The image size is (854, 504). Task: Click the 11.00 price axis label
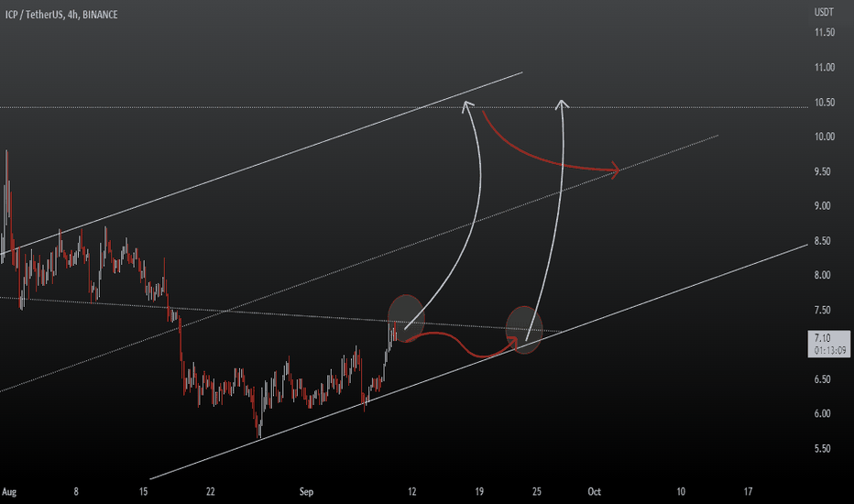click(x=824, y=68)
